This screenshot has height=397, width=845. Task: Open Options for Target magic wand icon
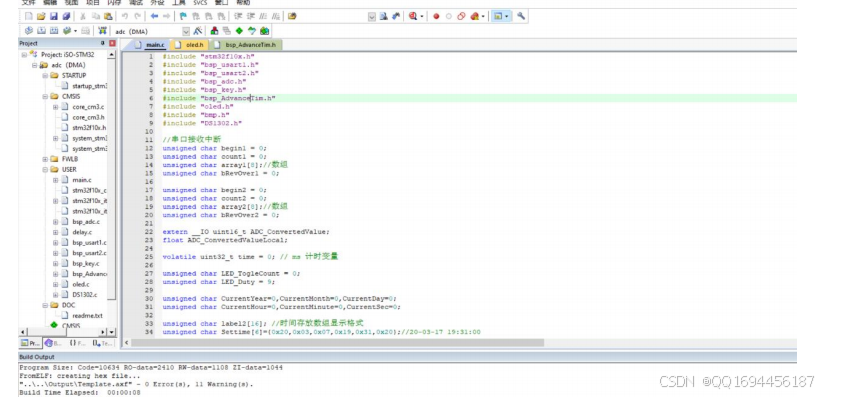[198, 31]
